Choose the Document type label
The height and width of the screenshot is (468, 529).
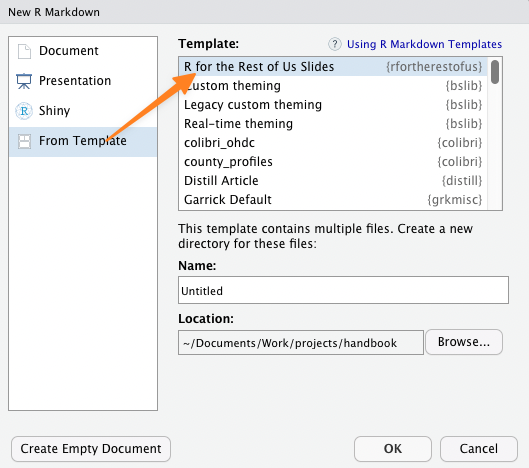point(68,51)
